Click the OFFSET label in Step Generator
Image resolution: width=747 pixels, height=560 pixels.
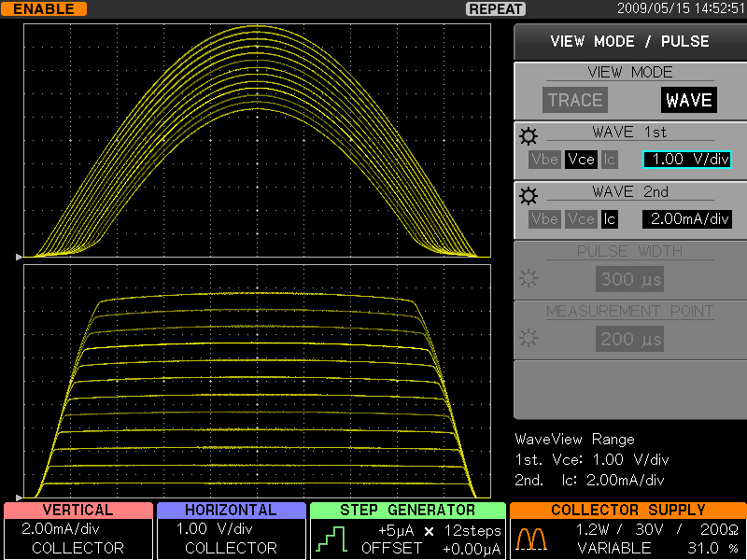391,549
